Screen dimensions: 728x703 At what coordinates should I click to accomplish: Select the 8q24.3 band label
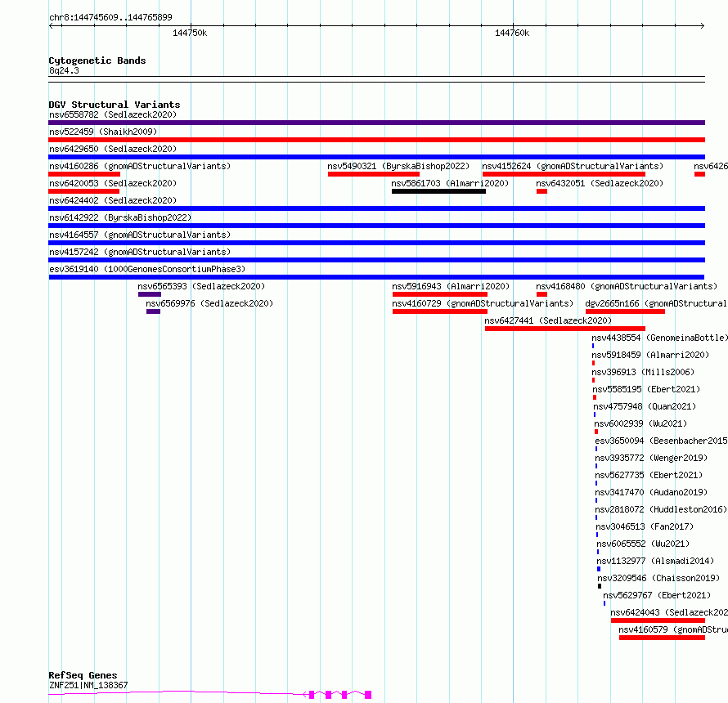pos(64,70)
